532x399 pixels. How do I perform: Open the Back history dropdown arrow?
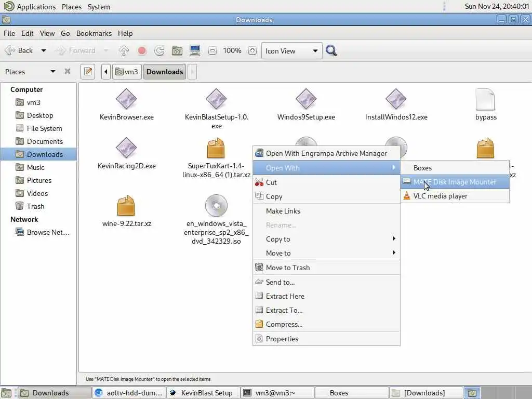coord(44,50)
